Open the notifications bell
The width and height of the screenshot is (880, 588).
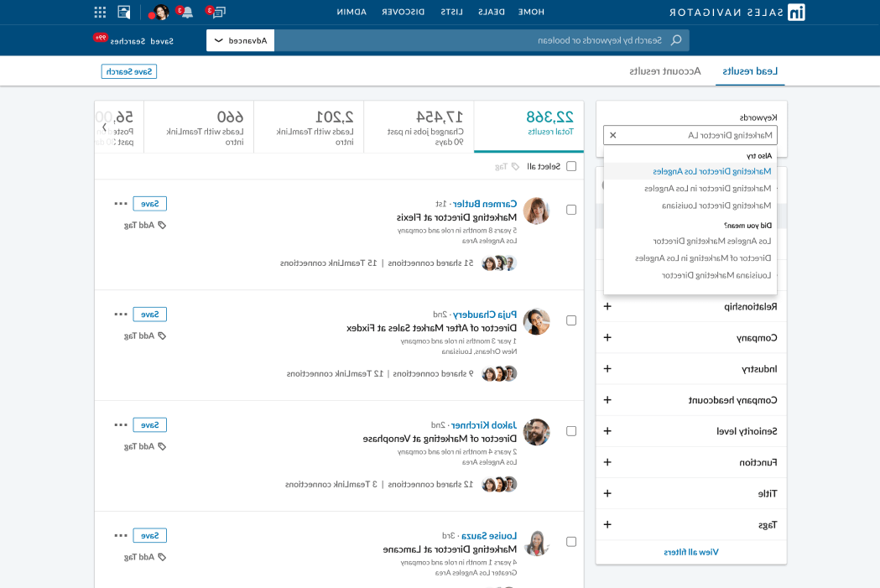186,12
